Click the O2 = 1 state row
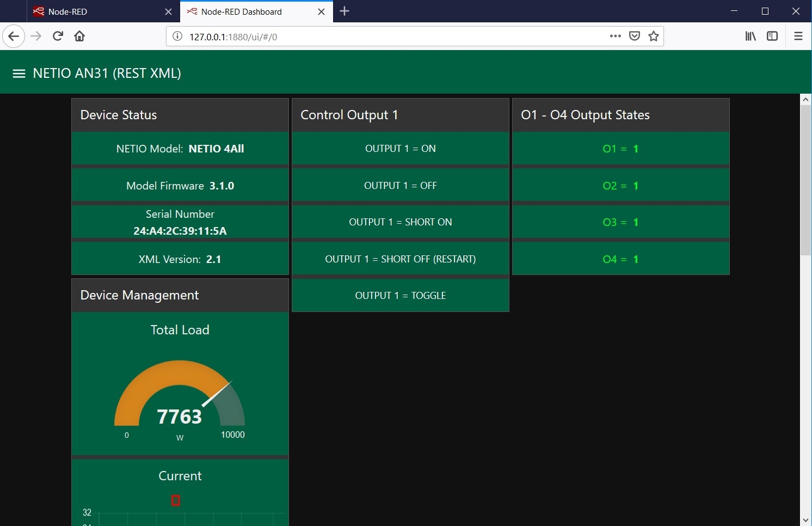Viewport: 812px width, 526px height. (x=621, y=186)
